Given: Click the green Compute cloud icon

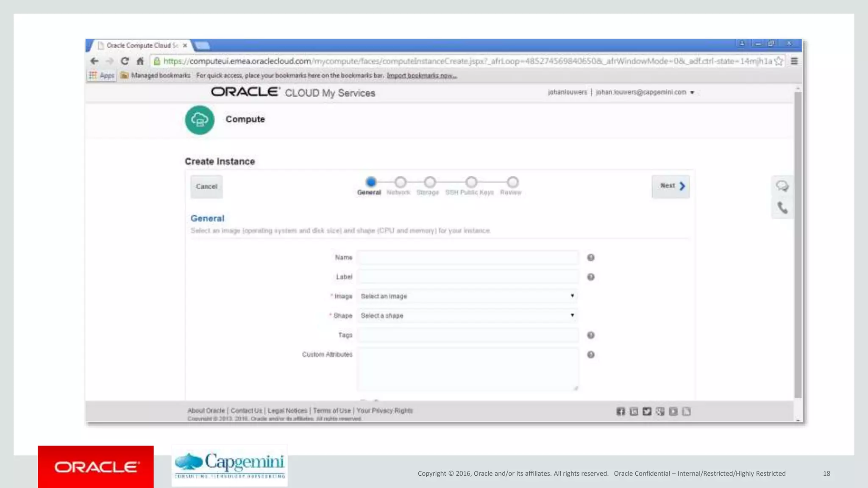Looking at the screenshot, I should [200, 120].
